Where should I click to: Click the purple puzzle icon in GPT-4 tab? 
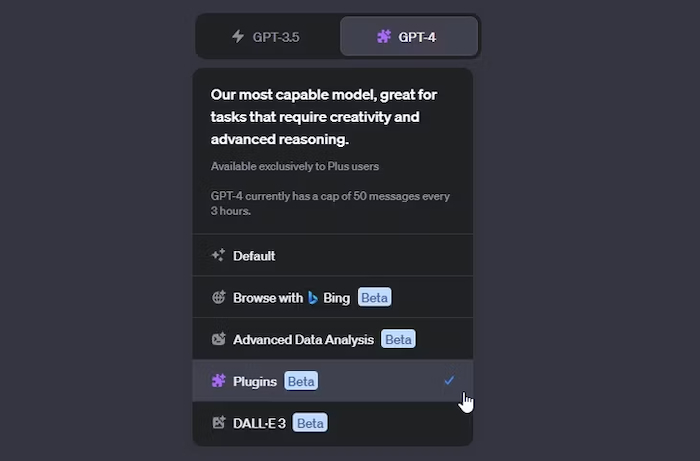(x=384, y=37)
